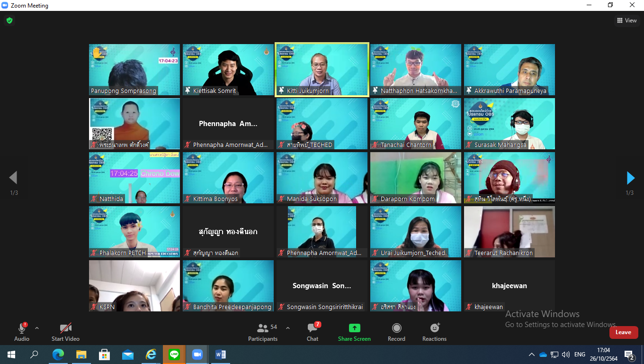Viewport: 644px width, 364px height.
Task: Select the khajeewan participant tile
Action: coord(510,286)
